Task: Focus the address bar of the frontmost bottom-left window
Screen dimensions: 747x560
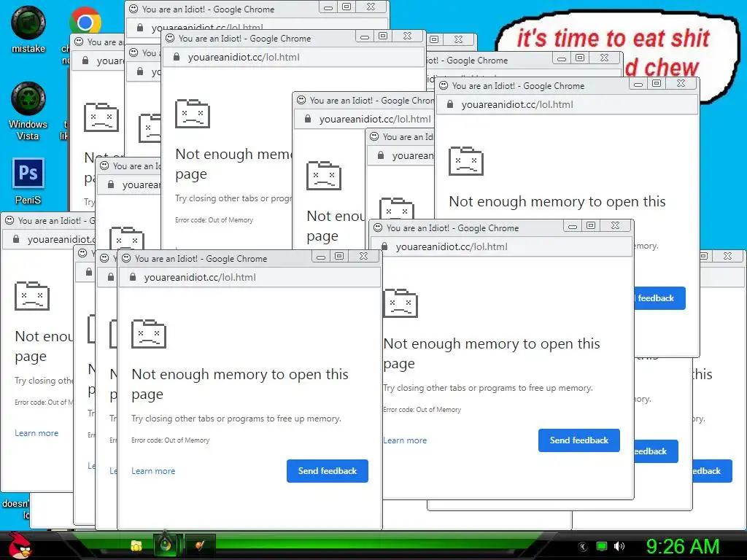Action: (x=249, y=277)
